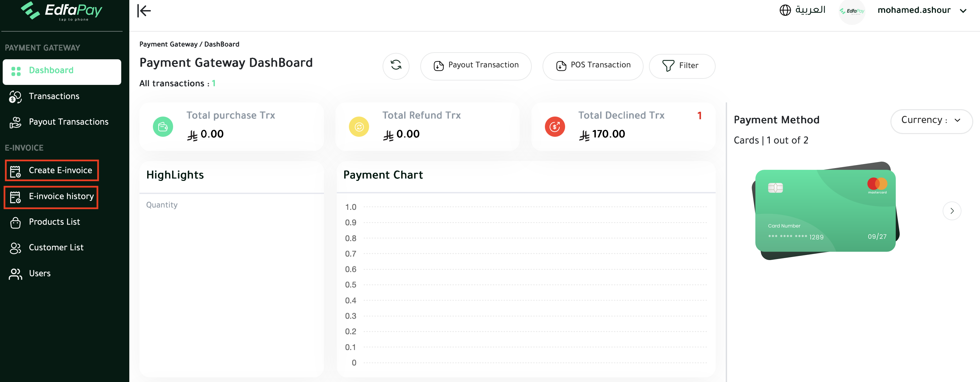Show the next payment card with the arrow

[952, 211]
